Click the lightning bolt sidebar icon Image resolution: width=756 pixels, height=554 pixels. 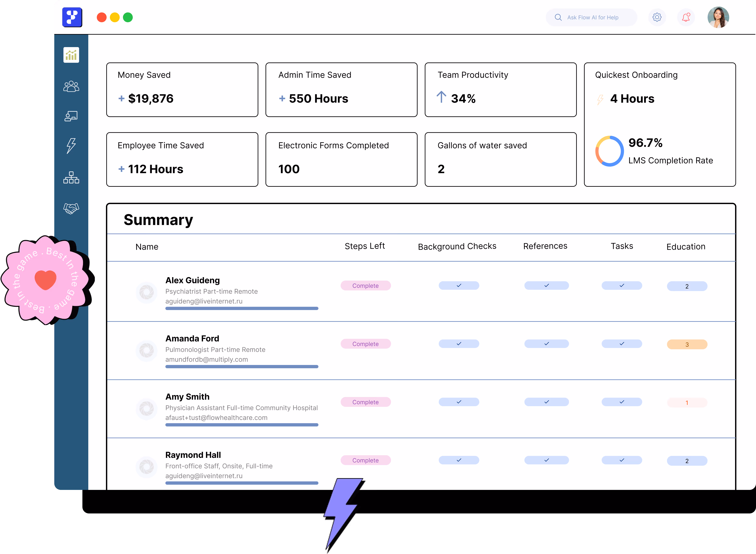pyautogui.click(x=71, y=146)
